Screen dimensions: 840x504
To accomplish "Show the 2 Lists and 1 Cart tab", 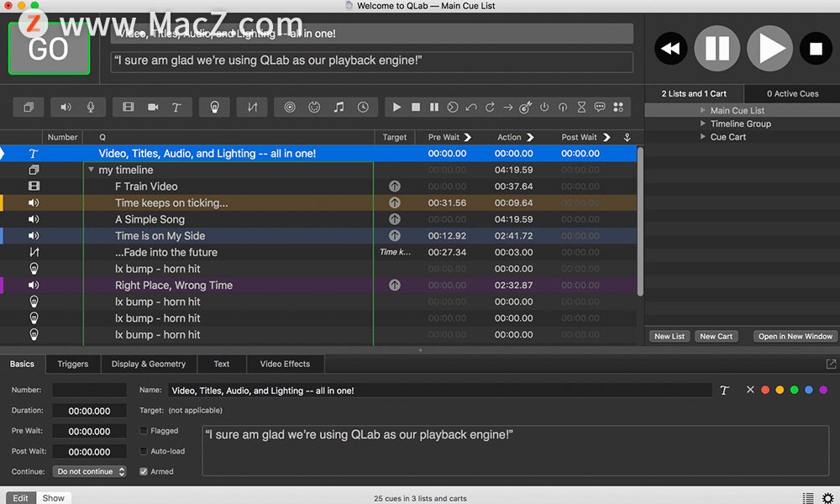I will coord(694,94).
